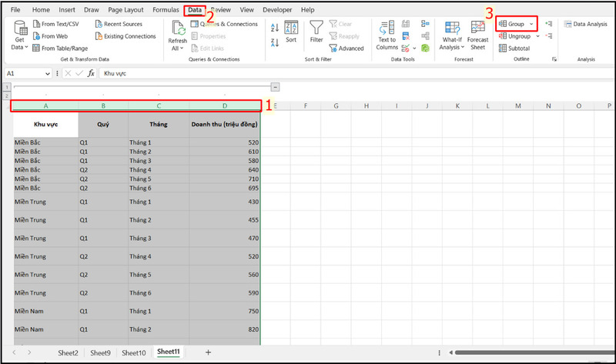Viewport: 616px width, 364px height.
Task: Switch to the Sheet10 worksheet tab
Action: (x=133, y=352)
